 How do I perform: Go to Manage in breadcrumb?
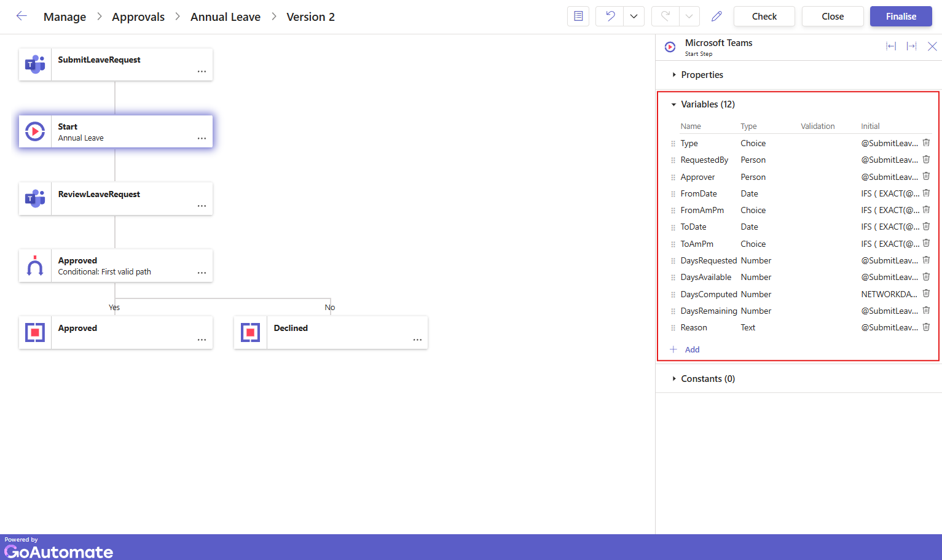(x=65, y=17)
